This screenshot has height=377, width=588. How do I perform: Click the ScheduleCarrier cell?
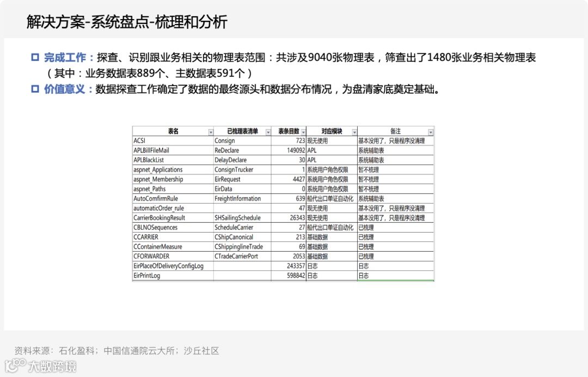[x=242, y=227]
